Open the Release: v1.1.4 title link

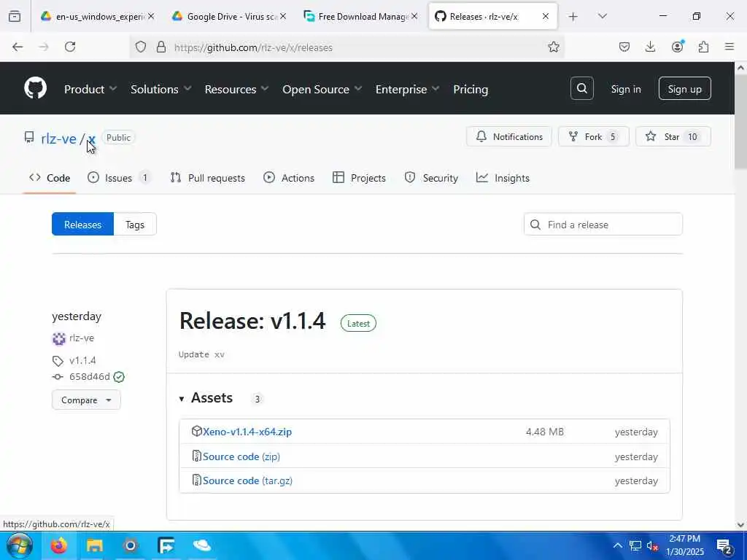click(252, 321)
